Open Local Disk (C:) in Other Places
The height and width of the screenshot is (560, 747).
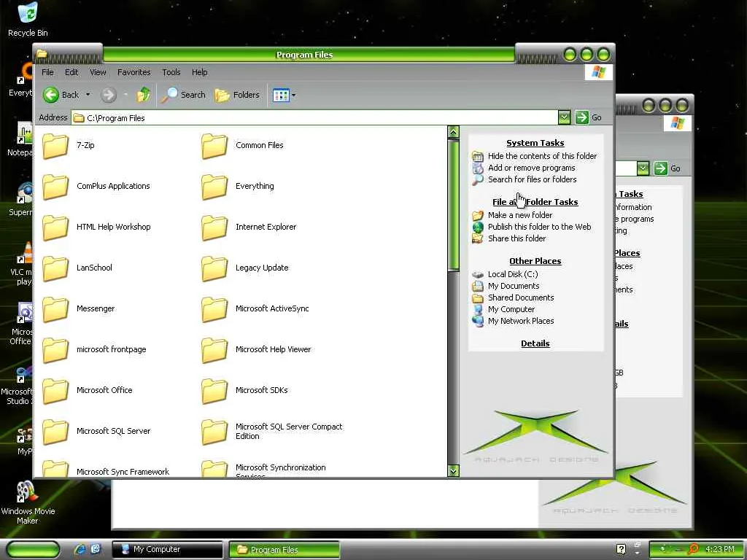(x=513, y=274)
